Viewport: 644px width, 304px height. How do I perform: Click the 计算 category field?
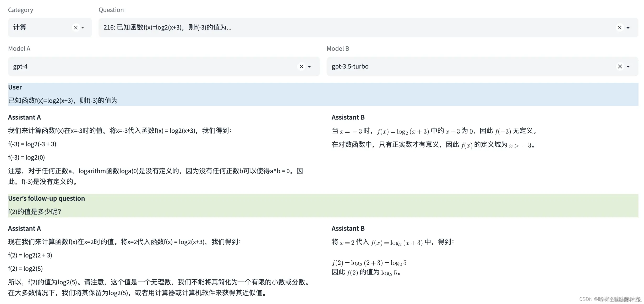[x=39, y=27]
